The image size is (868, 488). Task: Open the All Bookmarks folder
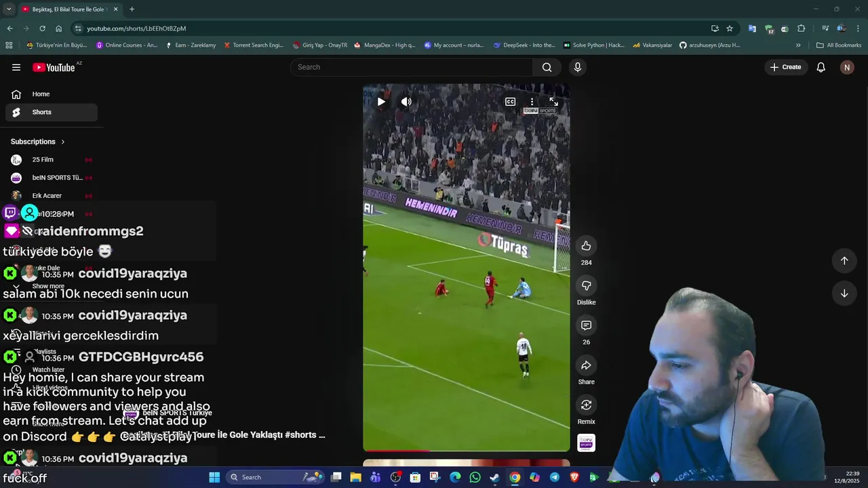click(x=839, y=45)
